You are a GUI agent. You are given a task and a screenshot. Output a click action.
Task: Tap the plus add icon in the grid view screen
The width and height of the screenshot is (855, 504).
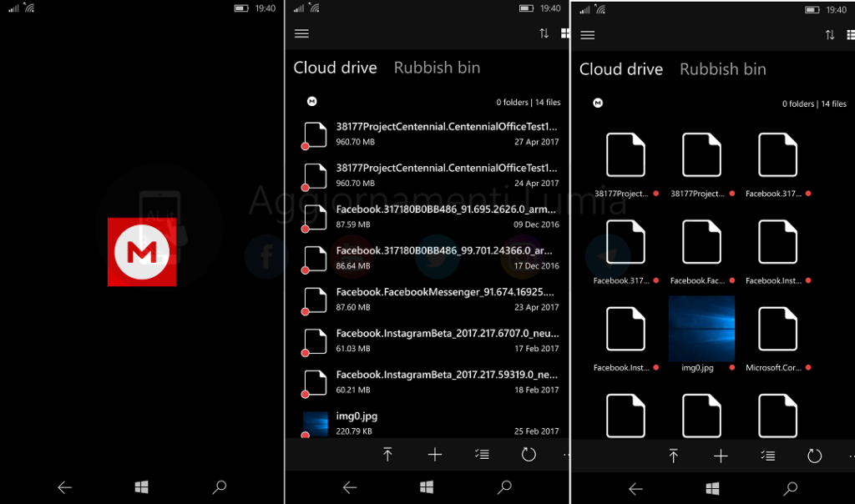(721, 456)
